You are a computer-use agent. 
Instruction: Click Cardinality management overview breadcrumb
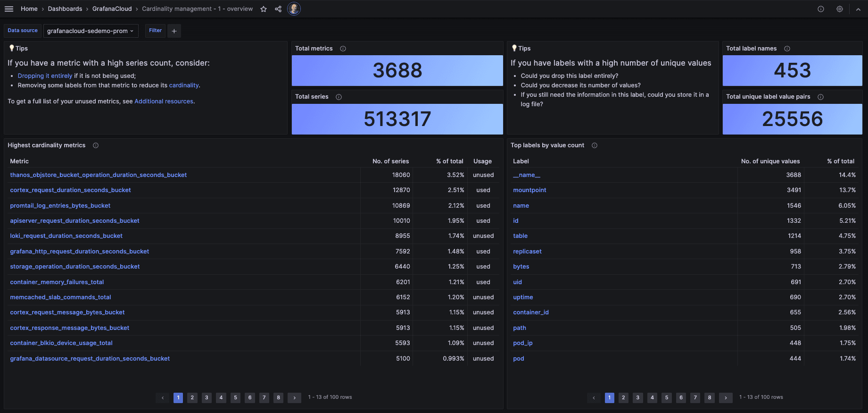point(198,9)
